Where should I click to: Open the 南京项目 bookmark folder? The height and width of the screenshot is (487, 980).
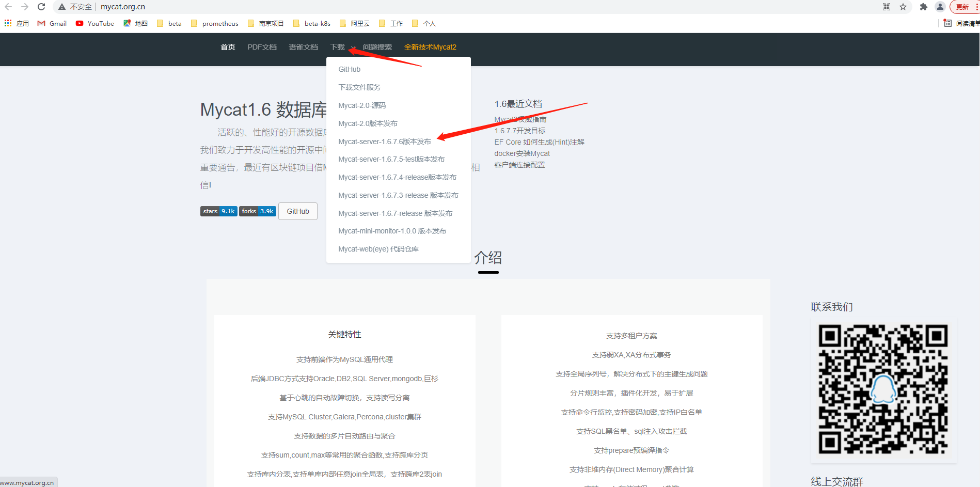266,23
